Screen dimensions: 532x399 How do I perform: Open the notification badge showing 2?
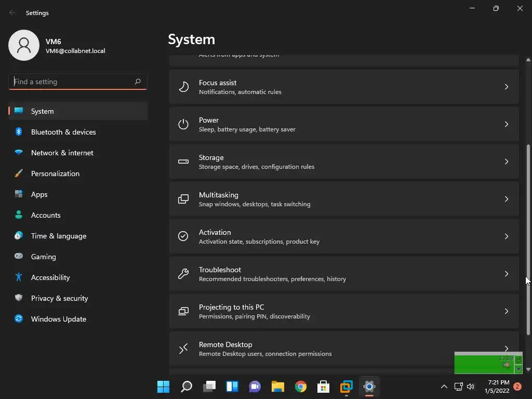[x=517, y=387]
